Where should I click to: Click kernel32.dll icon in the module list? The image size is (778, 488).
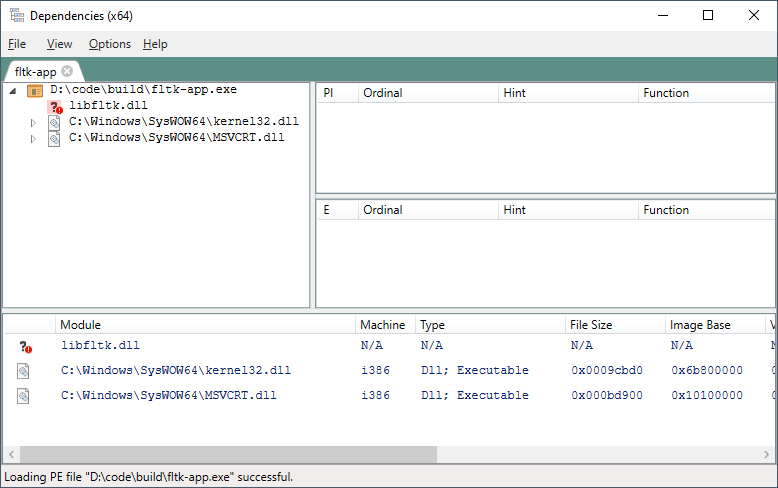[23, 371]
